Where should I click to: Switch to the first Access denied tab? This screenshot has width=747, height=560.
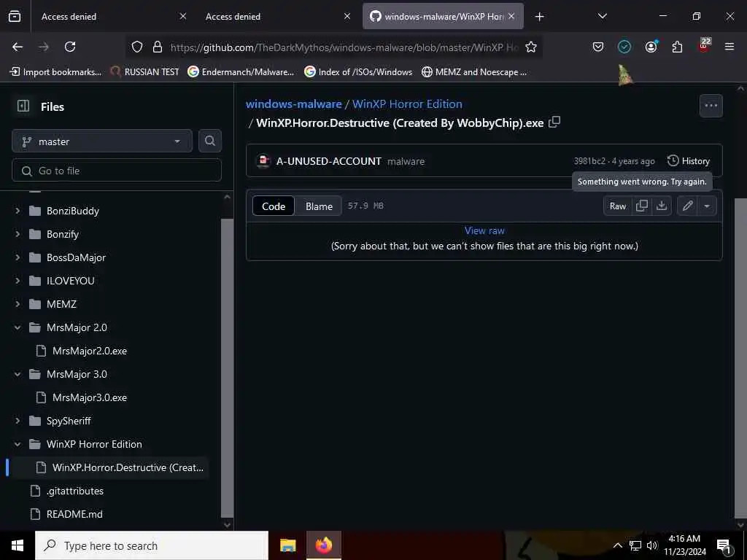click(x=110, y=16)
